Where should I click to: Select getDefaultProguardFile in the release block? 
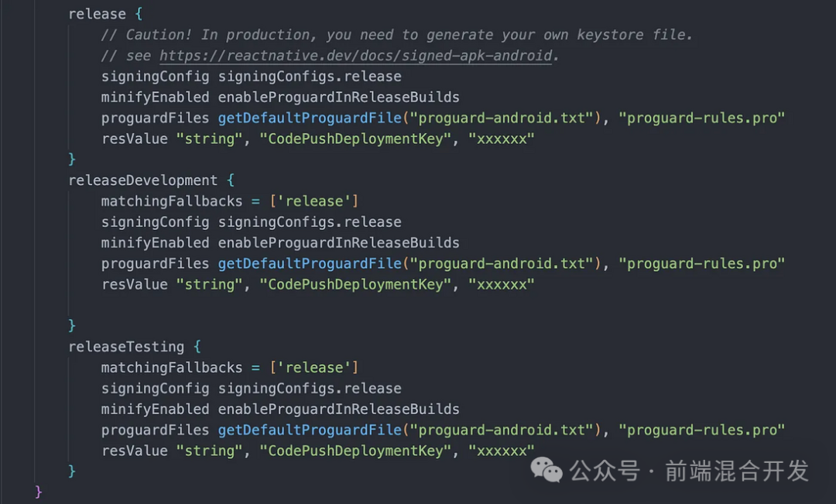pos(310,118)
